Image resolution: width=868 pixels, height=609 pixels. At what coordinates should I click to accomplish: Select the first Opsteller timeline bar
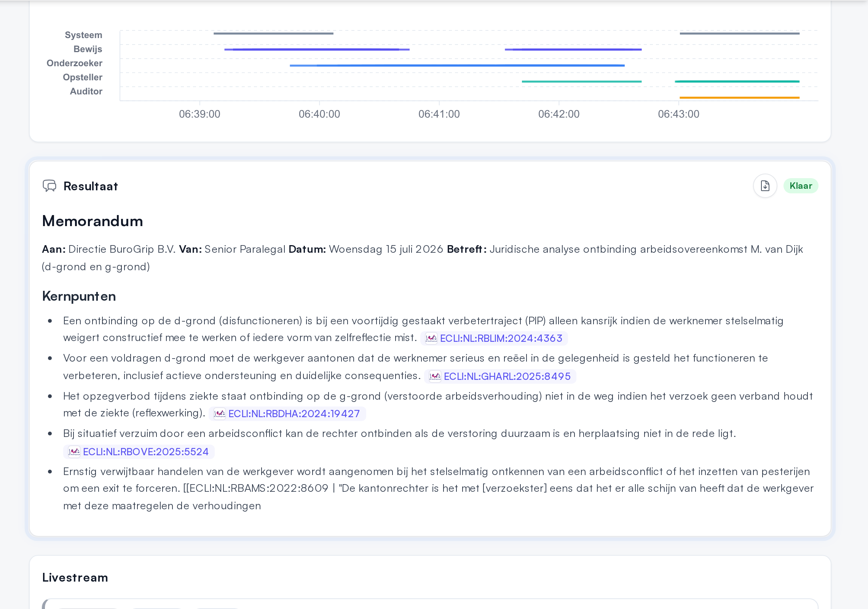coord(581,81)
